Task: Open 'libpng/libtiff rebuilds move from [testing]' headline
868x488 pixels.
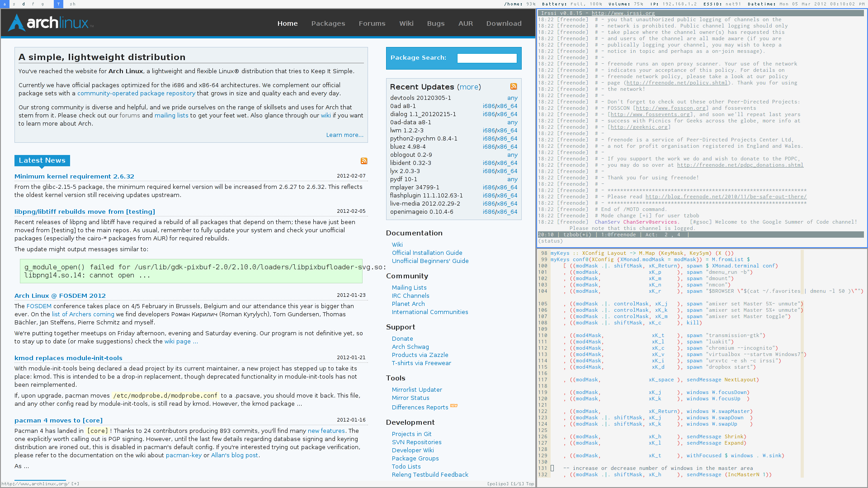Action: pyautogui.click(x=85, y=212)
